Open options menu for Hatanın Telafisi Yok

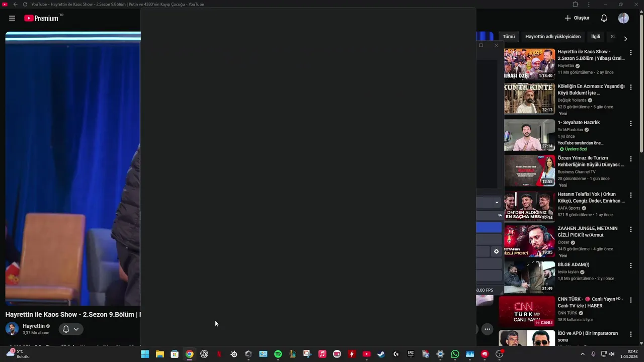click(631, 195)
